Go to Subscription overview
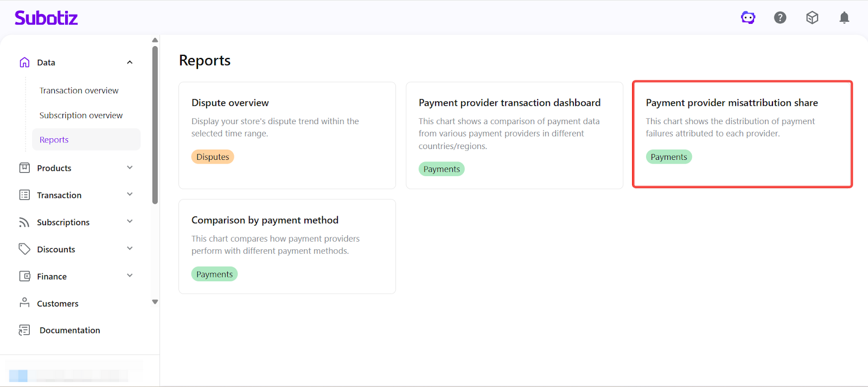 (x=81, y=115)
